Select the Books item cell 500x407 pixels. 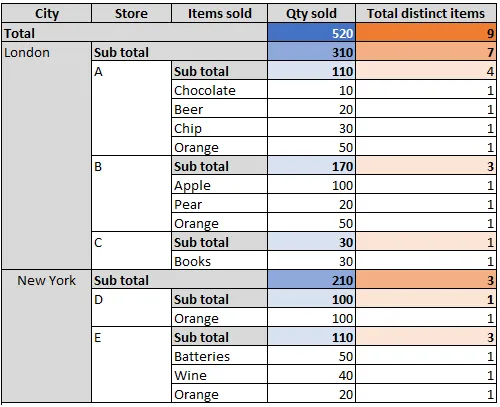click(220, 261)
